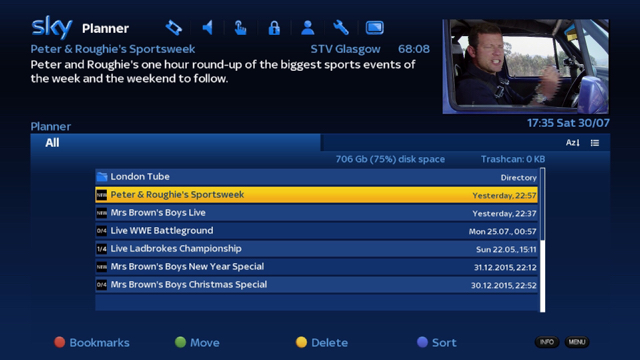640x360 pixels.
Task: Open the padlock parental control icon
Action: pos(274,28)
